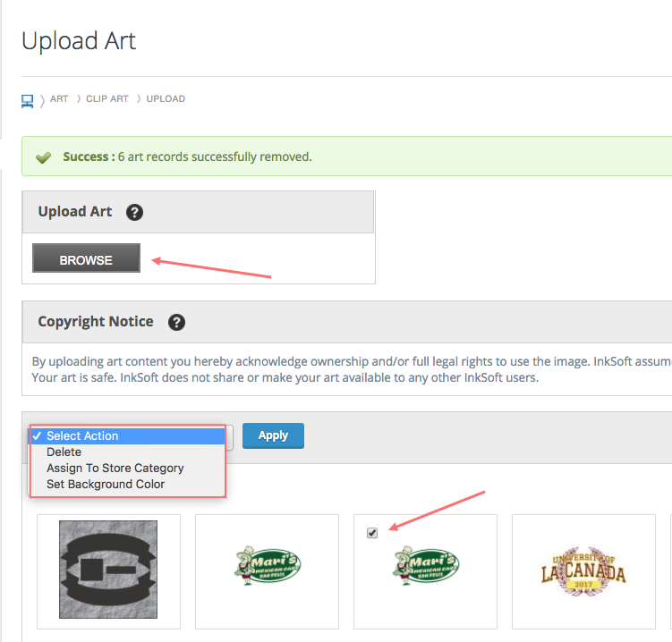The width and height of the screenshot is (672, 642).
Task: Click the home computer icon in breadcrumb
Action: click(x=28, y=99)
